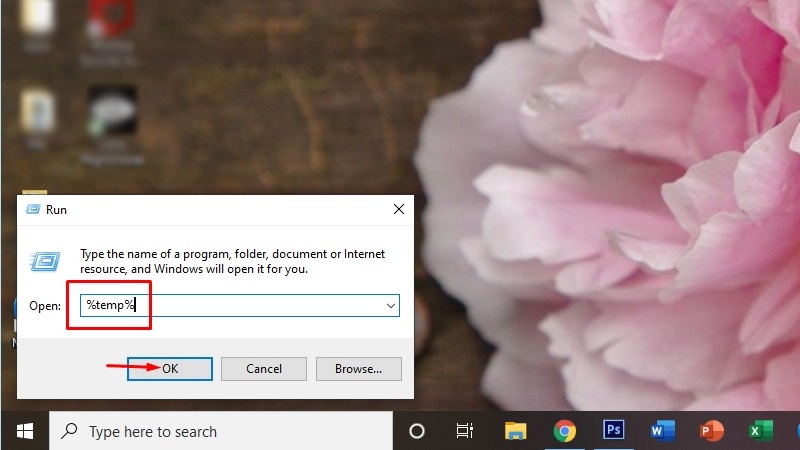Click the Run icon in the title bar
The width and height of the screenshot is (800, 450).
(33, 209)
